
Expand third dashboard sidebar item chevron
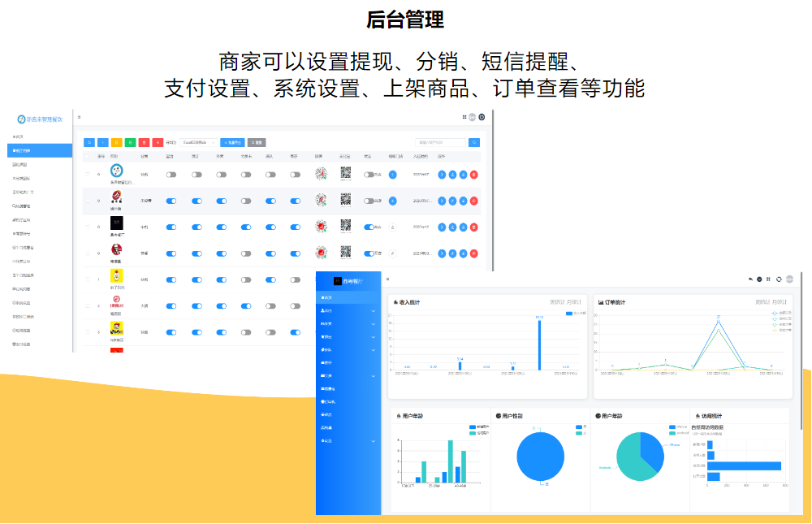pyautogui.click(x=373, y=324)
